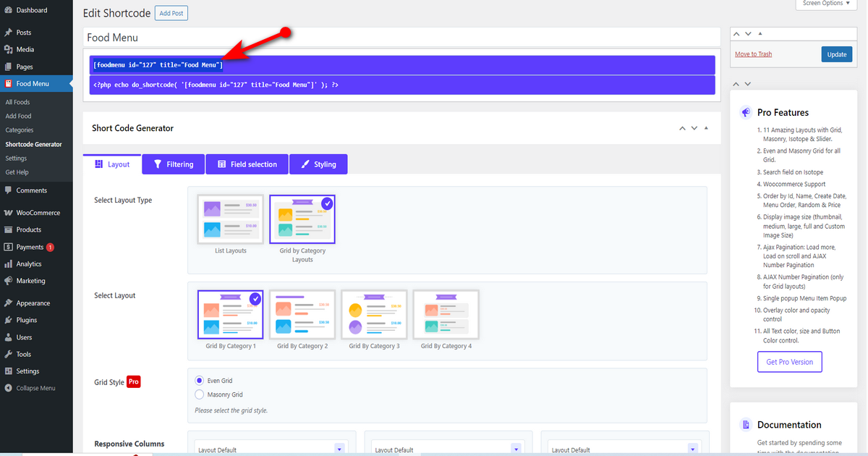Select Grid By Category 2 layout
The image size is (868, 456).
[302, 315]
